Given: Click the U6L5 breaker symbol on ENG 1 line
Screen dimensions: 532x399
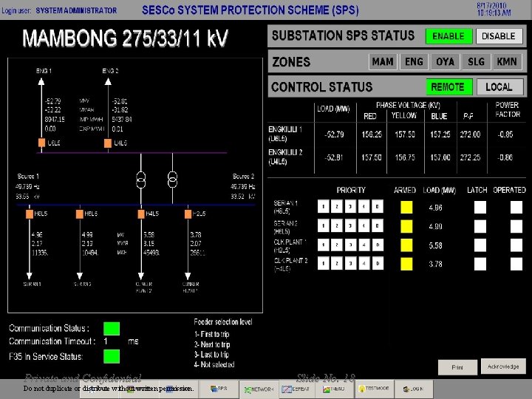Looking at the screenshot, I should pos(41,143).
